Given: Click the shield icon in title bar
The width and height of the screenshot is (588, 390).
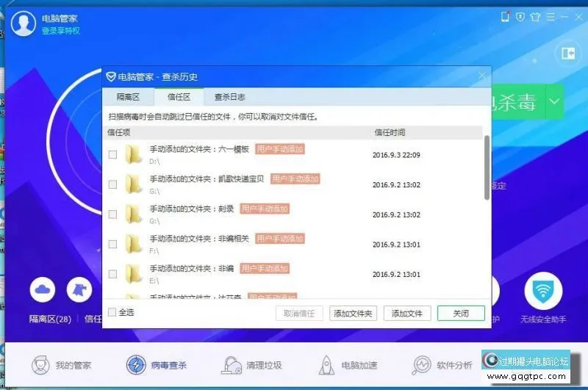Looking at the screenshot, I should (520, 16).
